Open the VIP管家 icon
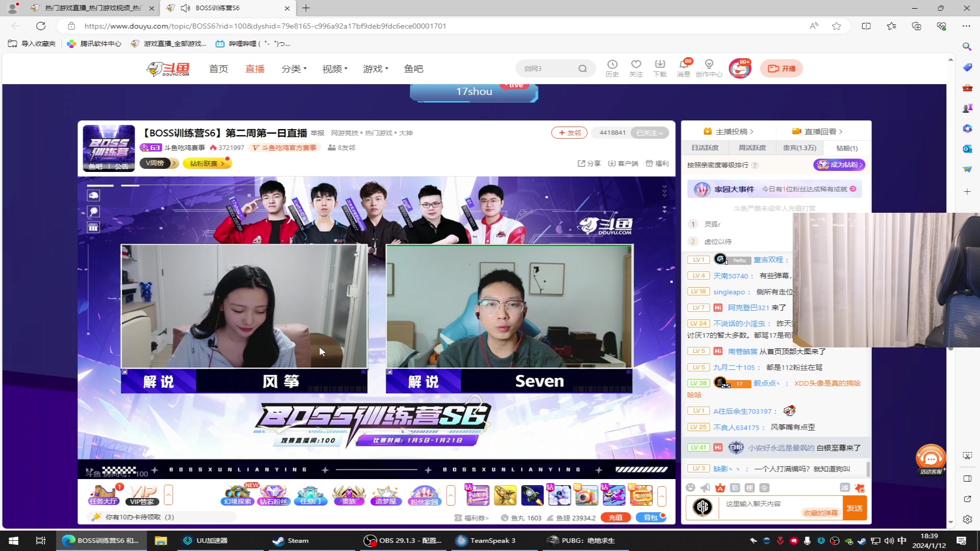Viewport: 980px width, 551px height. point(142,494)
